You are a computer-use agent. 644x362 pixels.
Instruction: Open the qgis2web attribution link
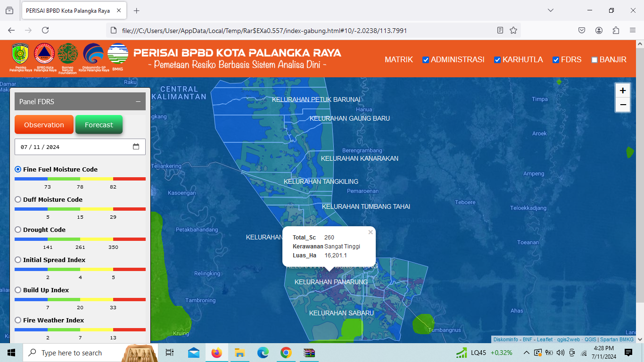[x=569, y=339]
